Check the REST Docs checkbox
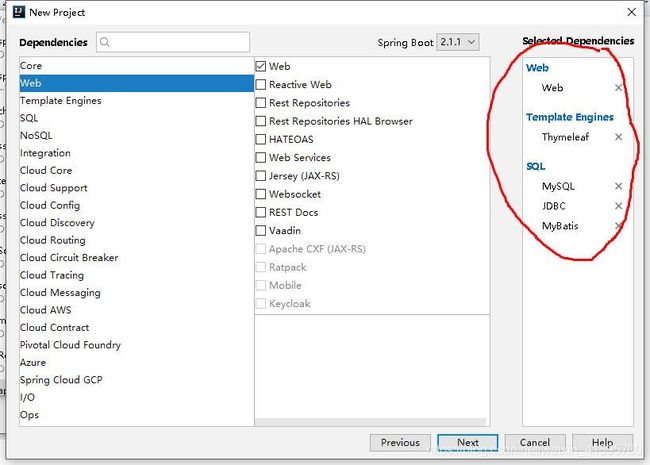The width and height of the screenshot is (650, 465). [261, 212]
